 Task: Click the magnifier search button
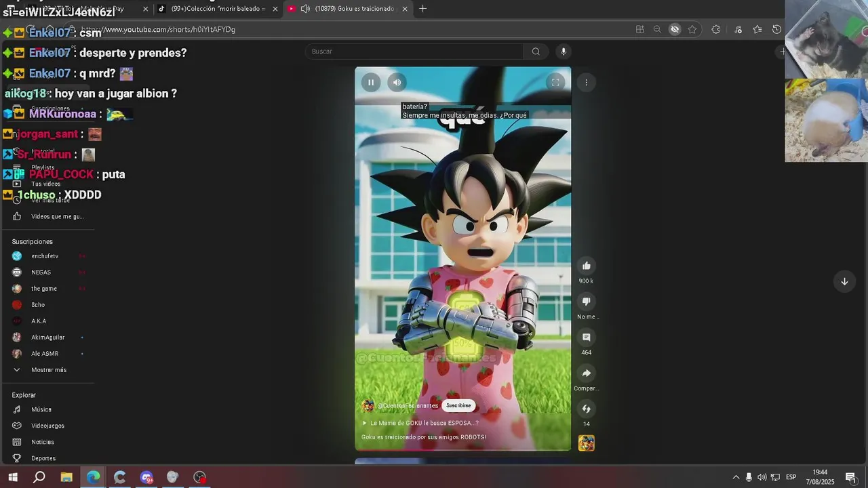536,52
